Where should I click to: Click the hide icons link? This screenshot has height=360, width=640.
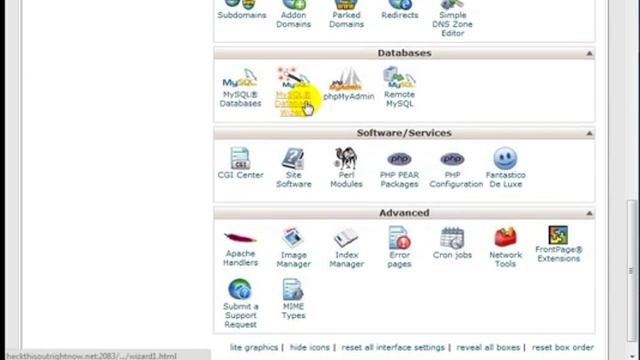pyautogui.click(x=309, y=347)
